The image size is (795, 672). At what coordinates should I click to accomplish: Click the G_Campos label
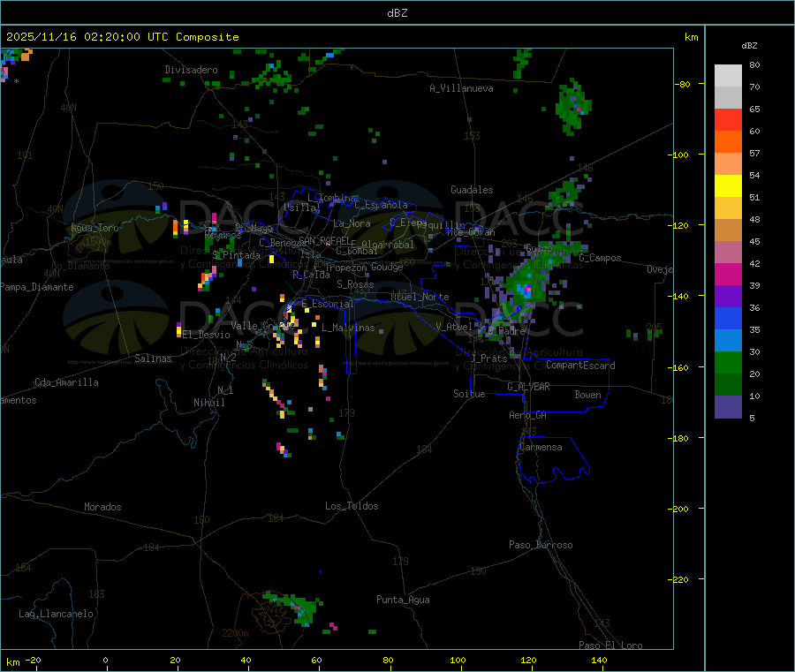coord(601,258)
